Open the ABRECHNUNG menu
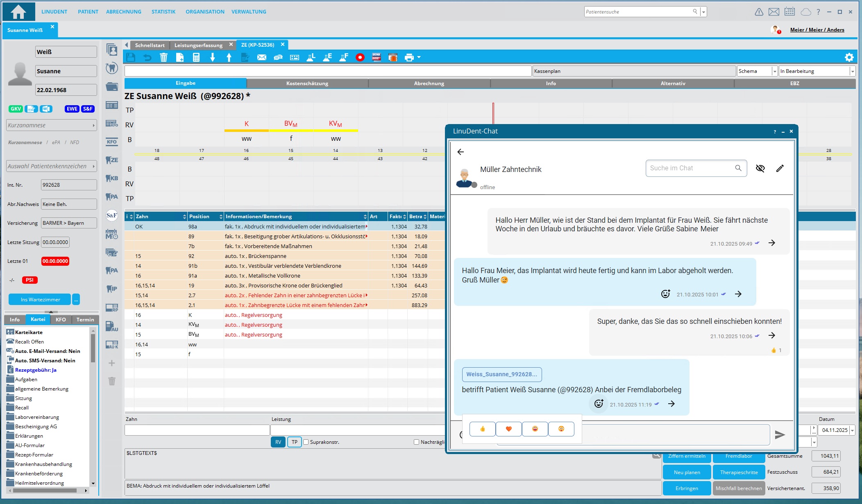Screen dimensions: 862x504 (x=123, y=12)
